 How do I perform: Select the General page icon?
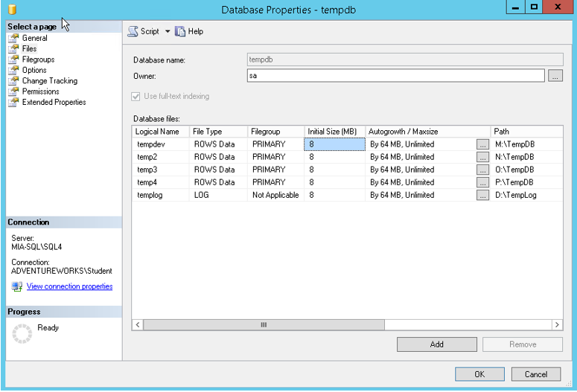[13, 38]
